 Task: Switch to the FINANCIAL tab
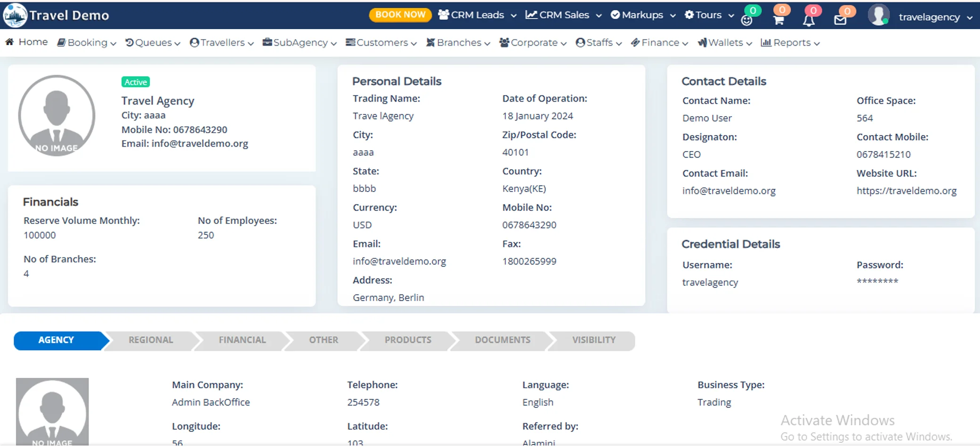tap(242, 340)
